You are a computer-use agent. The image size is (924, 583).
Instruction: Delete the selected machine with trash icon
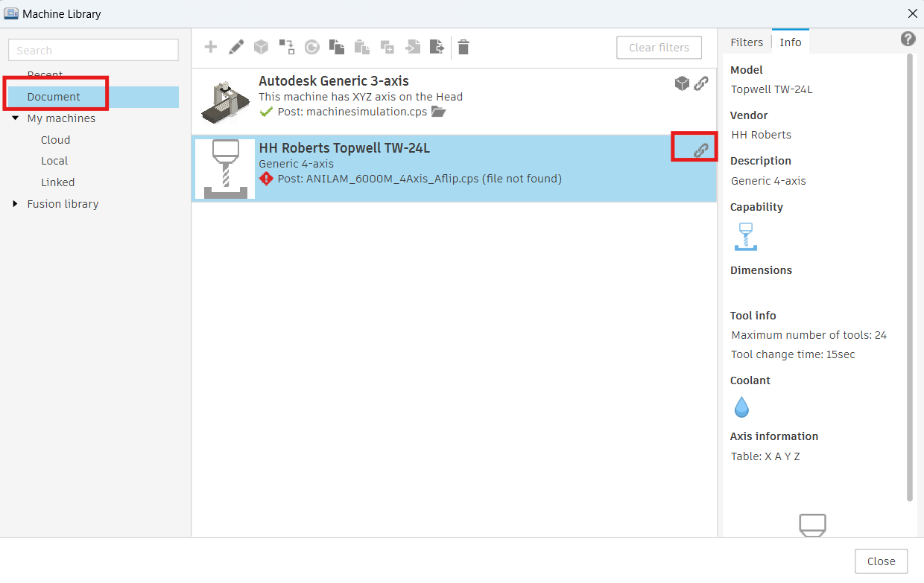pos(463,47)
